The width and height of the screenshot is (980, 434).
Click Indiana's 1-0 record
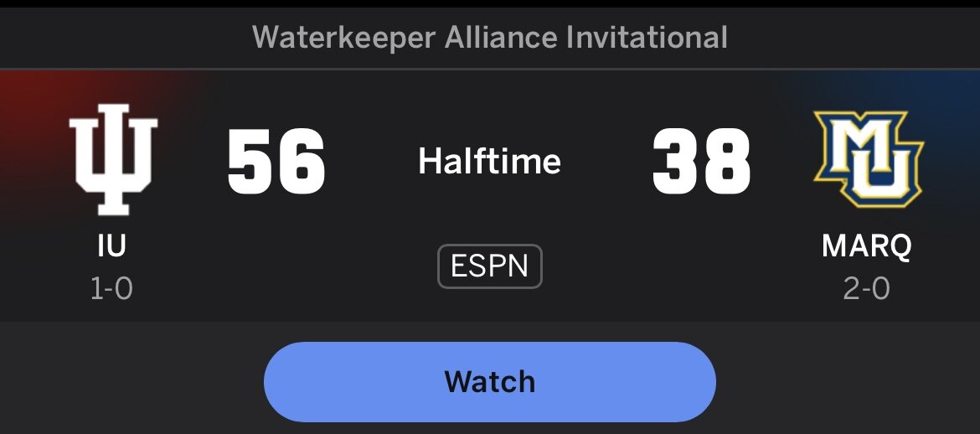[111, 289]
